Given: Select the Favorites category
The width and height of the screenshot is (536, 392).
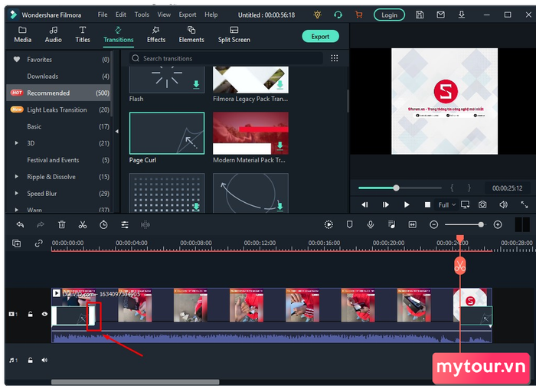Looking at the screenshot, I should (59, 60).
